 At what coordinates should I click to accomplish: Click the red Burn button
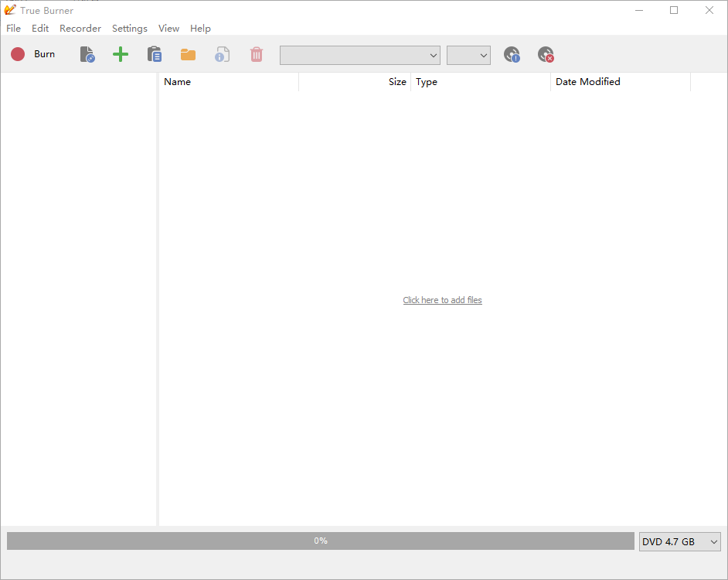click(32, 54)
